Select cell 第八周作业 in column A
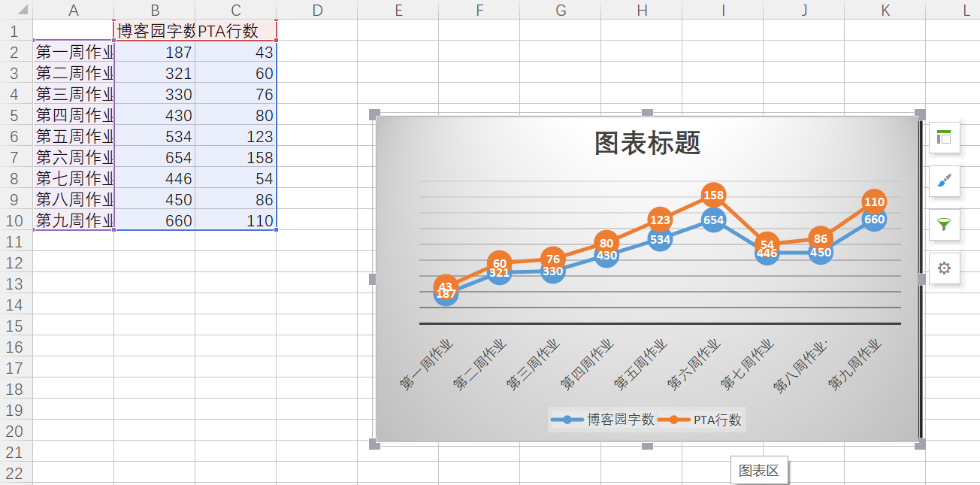 click(74, 199)
